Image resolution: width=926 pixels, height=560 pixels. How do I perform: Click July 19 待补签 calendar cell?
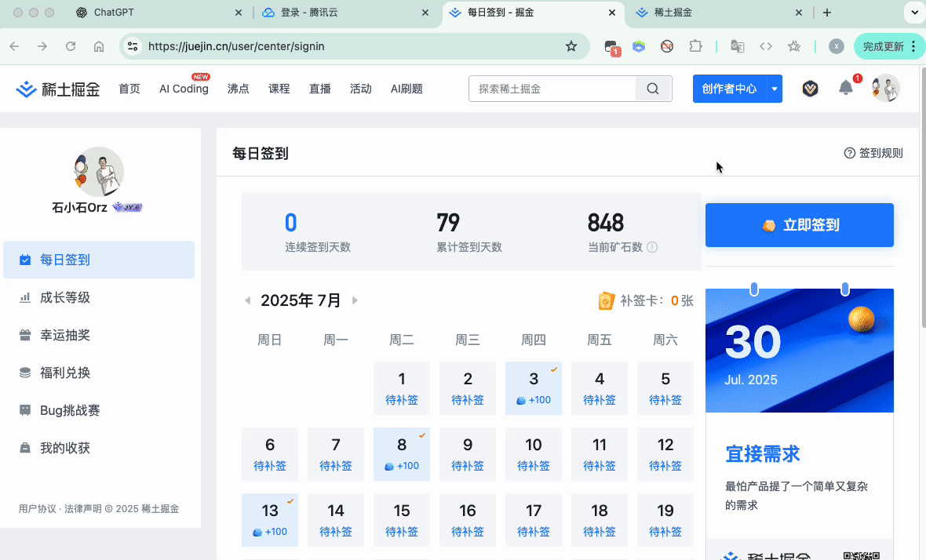click(x=665, y=520)
